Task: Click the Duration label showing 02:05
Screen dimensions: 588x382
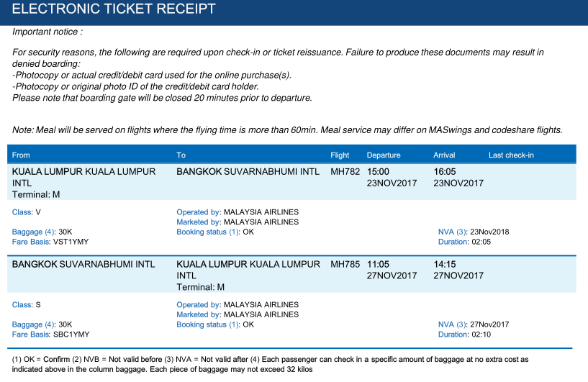Action: click(453, 242)
